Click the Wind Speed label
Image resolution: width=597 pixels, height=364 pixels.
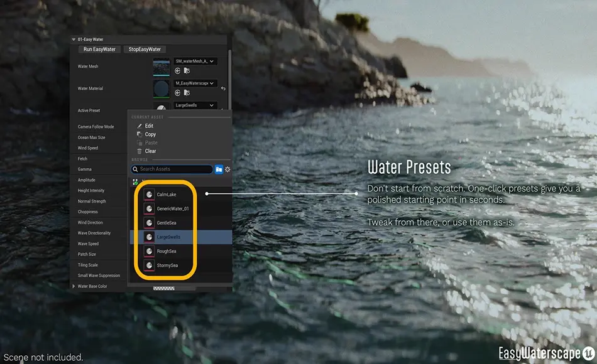click(87, 148)
